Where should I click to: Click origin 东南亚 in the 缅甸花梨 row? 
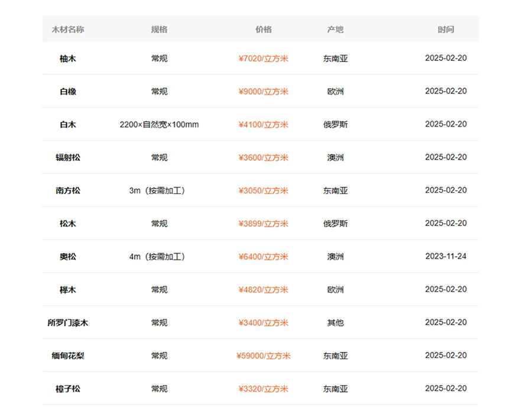[335, 355]
